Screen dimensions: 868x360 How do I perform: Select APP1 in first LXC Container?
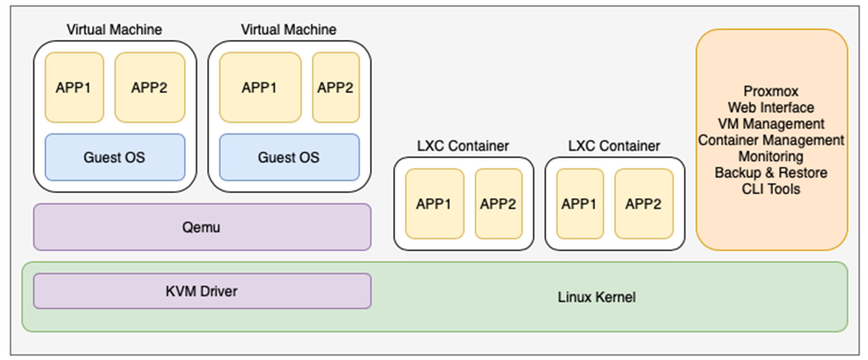pyautogui.click(x=434, y=204)
